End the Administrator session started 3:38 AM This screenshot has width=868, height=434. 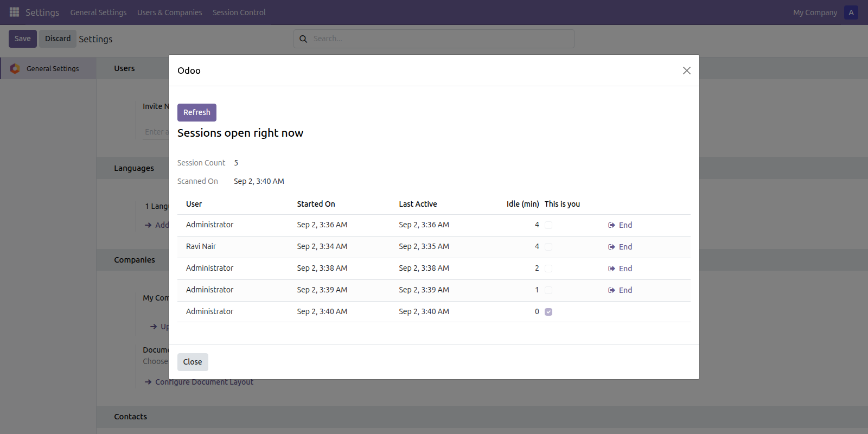[x=620, y=269]
